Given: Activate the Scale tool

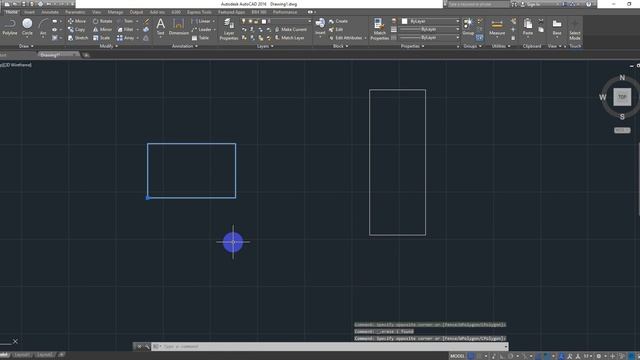Looking at the screenshot, I should point(102,38).
